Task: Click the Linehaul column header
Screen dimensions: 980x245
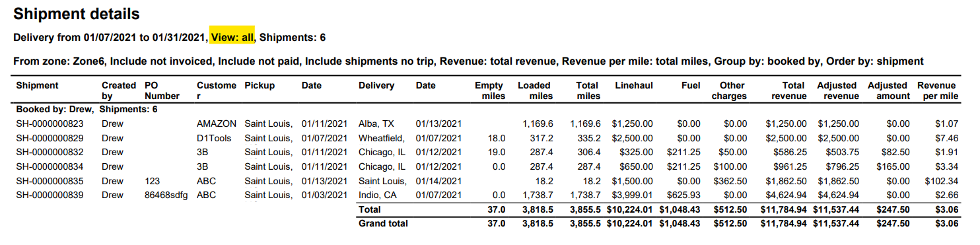Action: coord(634,85)
